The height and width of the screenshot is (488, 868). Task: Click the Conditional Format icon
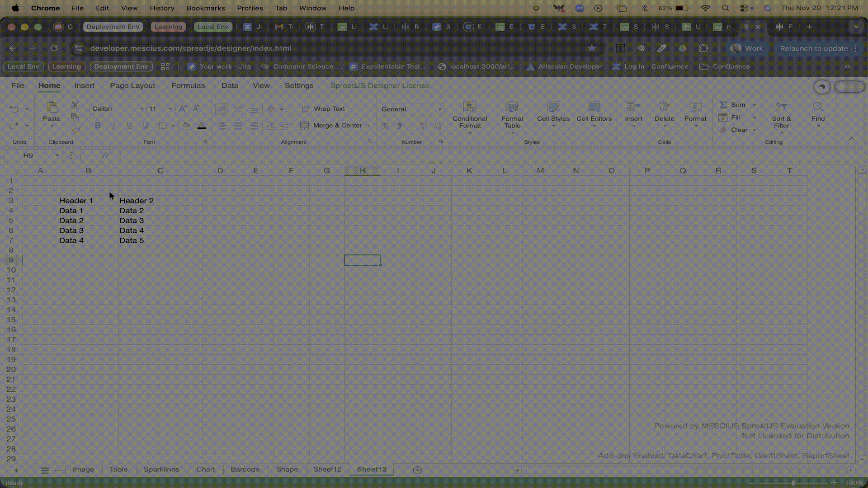(x=470, y=107)
